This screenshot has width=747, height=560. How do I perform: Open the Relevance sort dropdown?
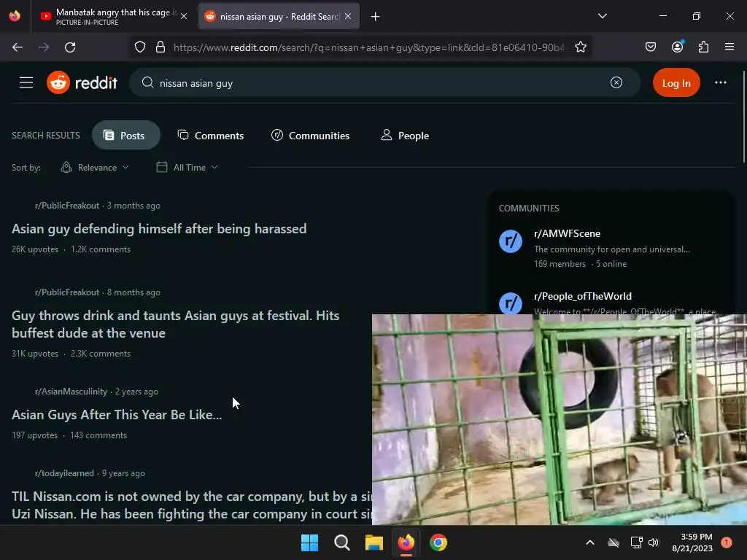[x=96, y=168]
